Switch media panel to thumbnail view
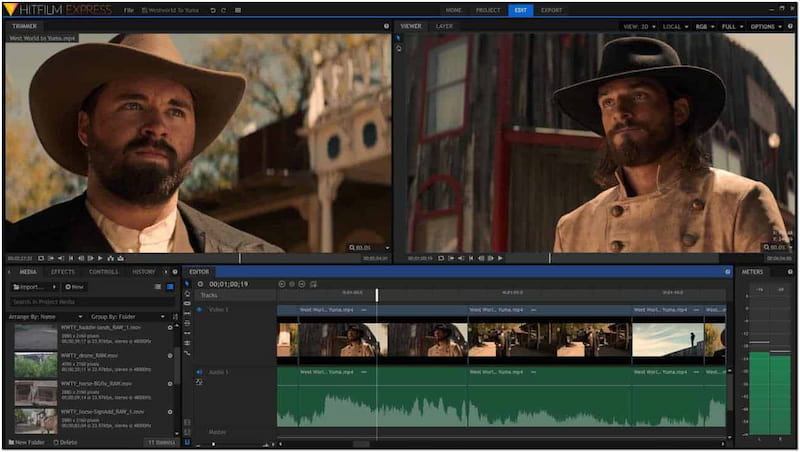The width and height of the screenshot is (800, 452). pyautogui.click(x=170, y=287)
